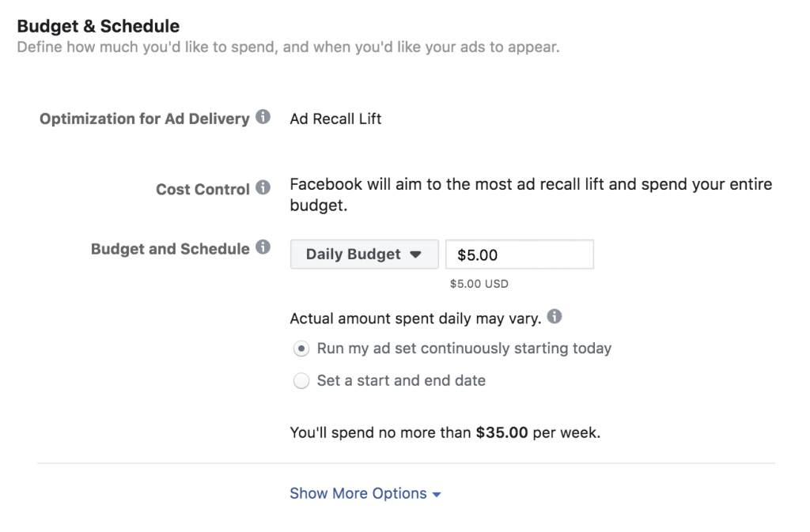Viewport: 810px width, 532px height.
Task: Click the $5.00 budget amount field
Action: pyautogui.click(x=520, y=255)
